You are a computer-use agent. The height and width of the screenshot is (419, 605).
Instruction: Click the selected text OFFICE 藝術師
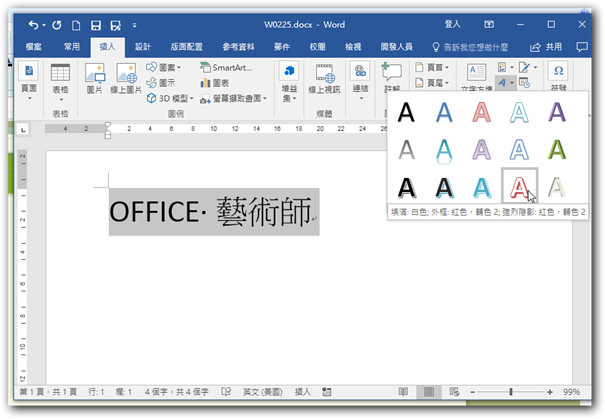click(214, 211)
